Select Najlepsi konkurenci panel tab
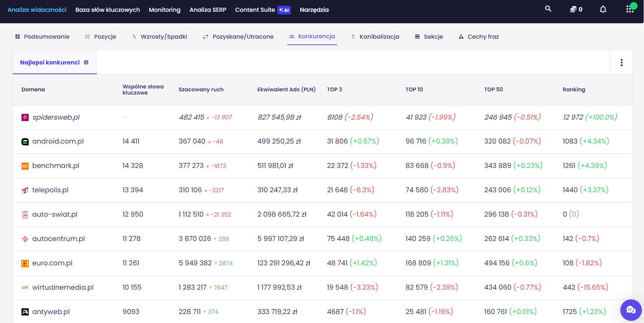 pos(55,62)
